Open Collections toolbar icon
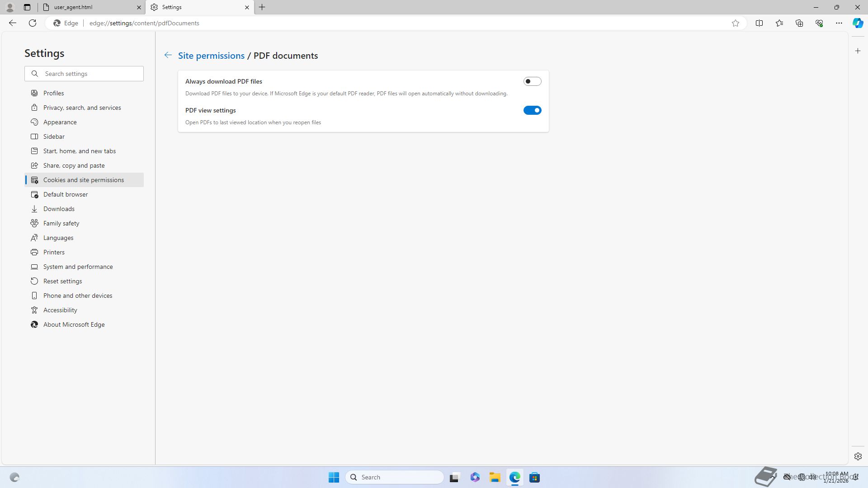The height and width of the screenshot is (488, 868). (x=799, y=23)
